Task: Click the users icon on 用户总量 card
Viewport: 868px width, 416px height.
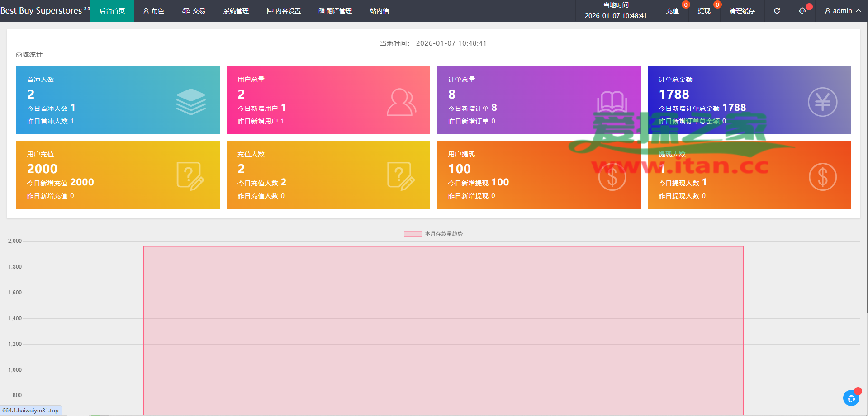Action: [401, 102]
